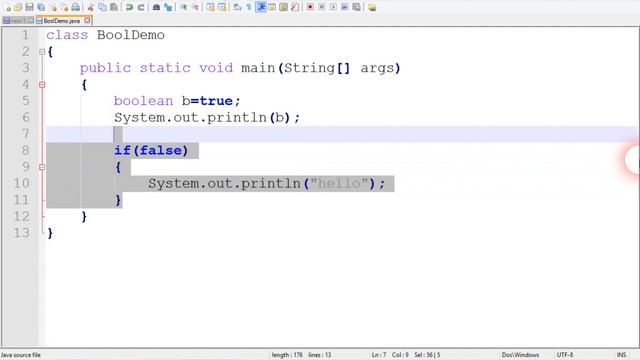Collapse the if block fold marker on line 9

42,167
